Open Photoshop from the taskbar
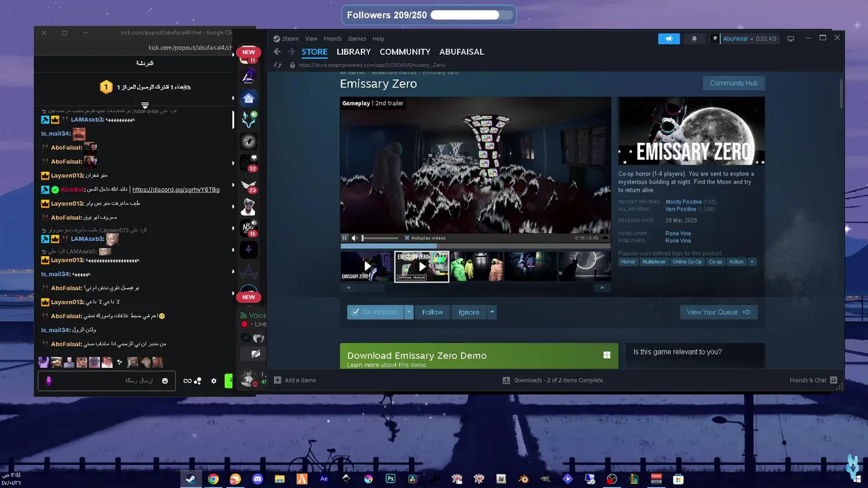Screen dimensions: 868x488 [391, 479]
